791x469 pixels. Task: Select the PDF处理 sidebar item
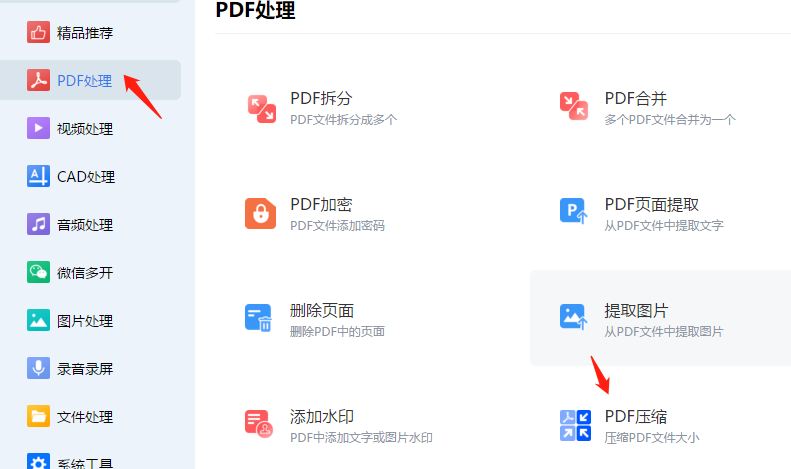coord(90,80)
